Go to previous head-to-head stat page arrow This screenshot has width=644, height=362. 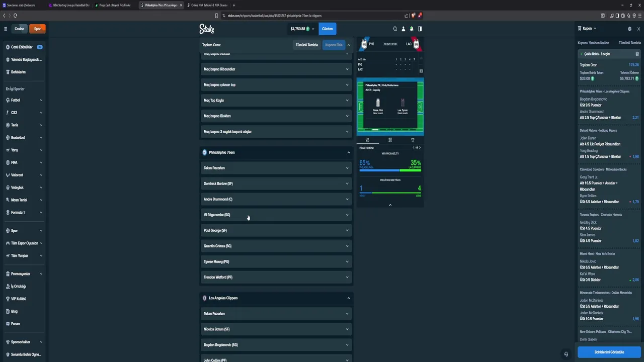click(x=414, y=147)
